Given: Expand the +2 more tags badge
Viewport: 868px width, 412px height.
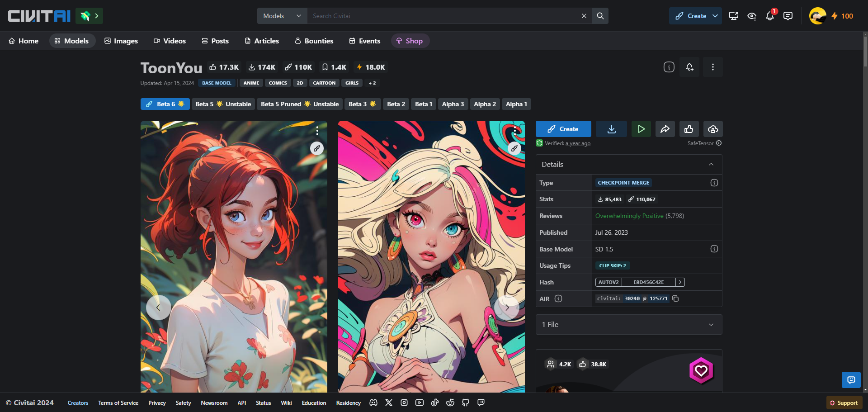Looking at the screenshot, I should pos(372,83).
